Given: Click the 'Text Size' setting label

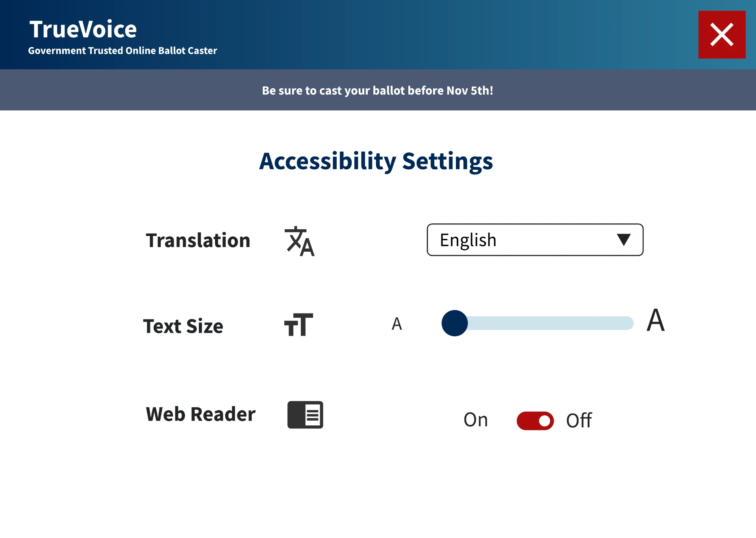Looking at the screenshot, I should [x=183, y=326].
